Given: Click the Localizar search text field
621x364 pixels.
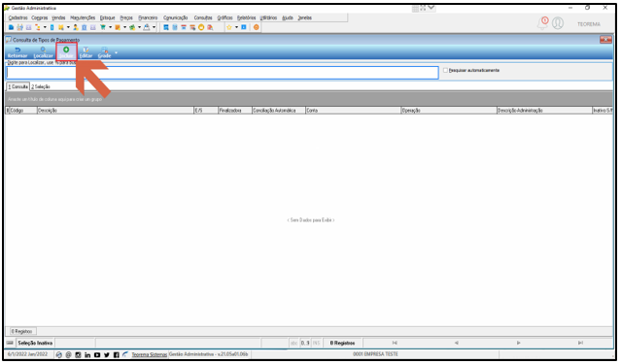Looking at the screenshot, I should [223, 73].
